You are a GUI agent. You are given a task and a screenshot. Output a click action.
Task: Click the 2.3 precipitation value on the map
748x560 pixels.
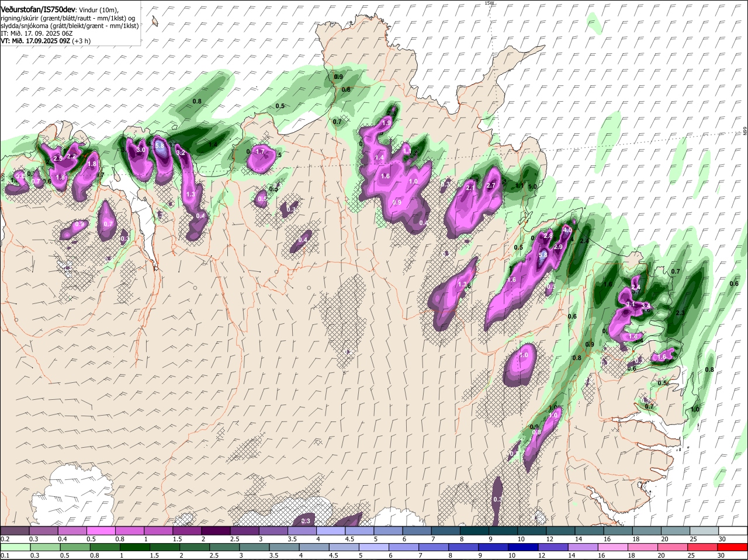click(680, 313)
